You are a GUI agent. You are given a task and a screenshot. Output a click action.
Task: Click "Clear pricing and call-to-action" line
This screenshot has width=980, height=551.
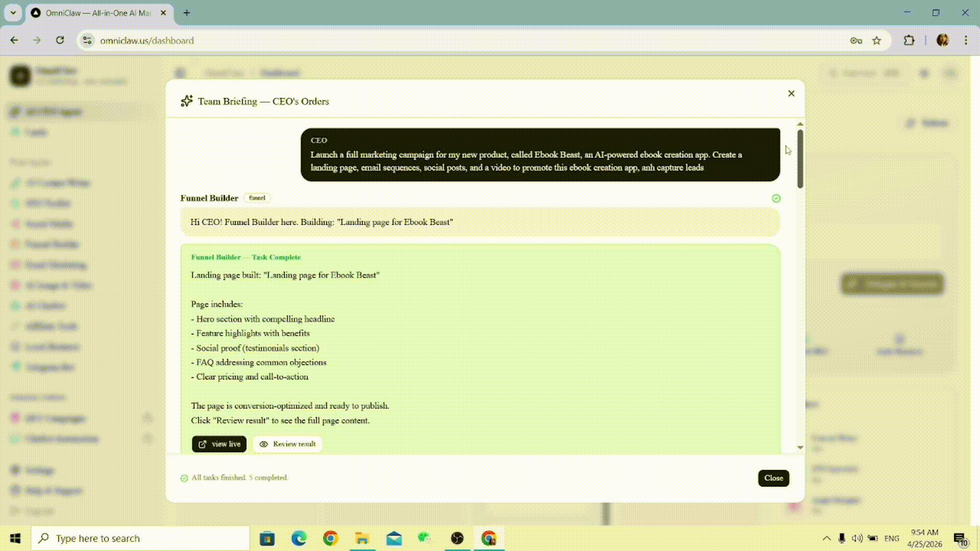coord(250,377)
